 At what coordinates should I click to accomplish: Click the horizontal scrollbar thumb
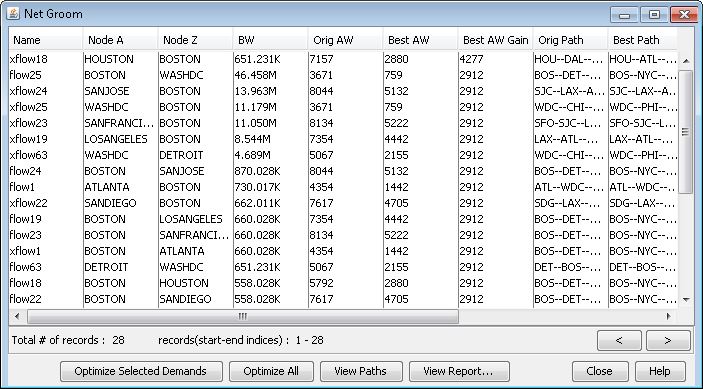click(243, 316)
